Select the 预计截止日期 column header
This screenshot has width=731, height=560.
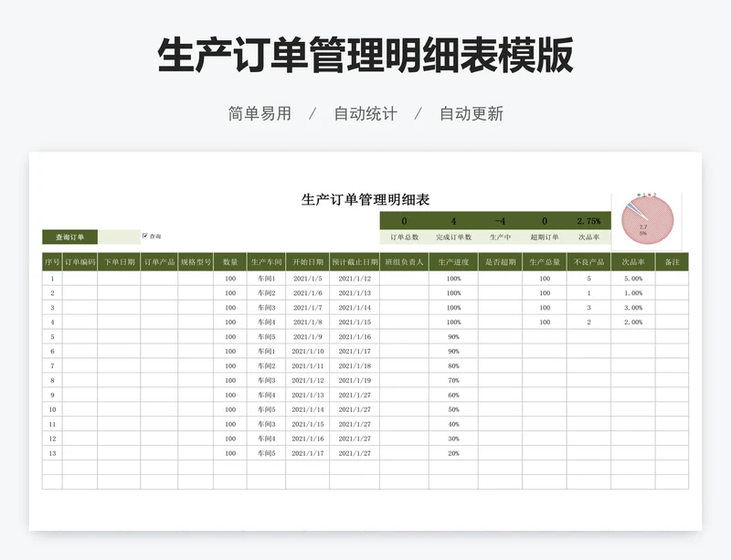355,262
